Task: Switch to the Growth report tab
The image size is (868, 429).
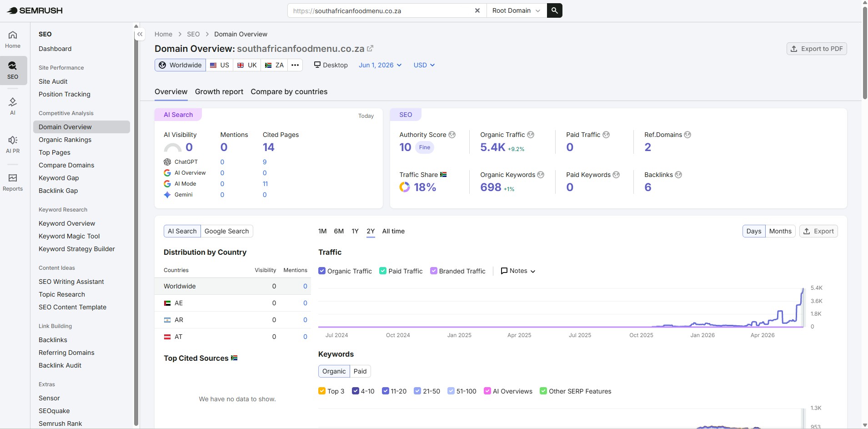Action: click(219, 92)
